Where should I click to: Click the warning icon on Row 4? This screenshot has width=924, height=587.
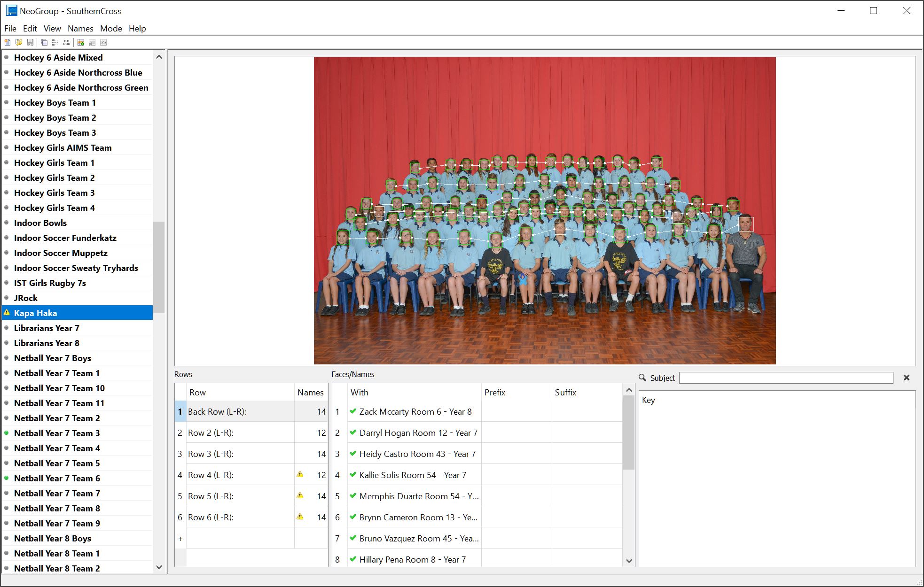(x=300, y=474)
